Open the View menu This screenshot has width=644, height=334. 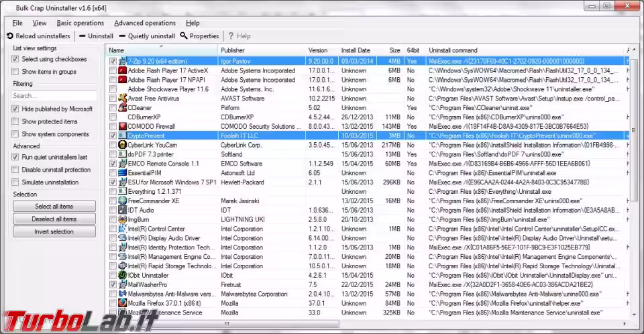pyautogui.click(x=40, y=23)
